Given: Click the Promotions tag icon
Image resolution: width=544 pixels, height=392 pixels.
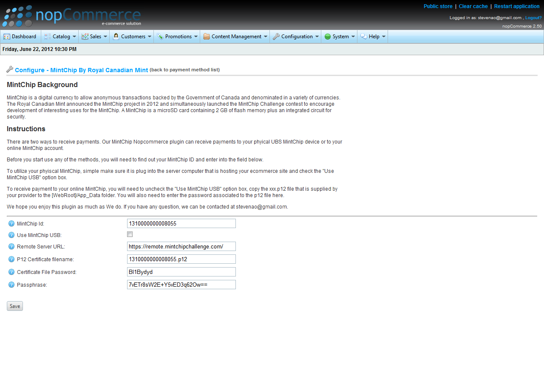Looking at the screenshot, I should pos(160,37).
